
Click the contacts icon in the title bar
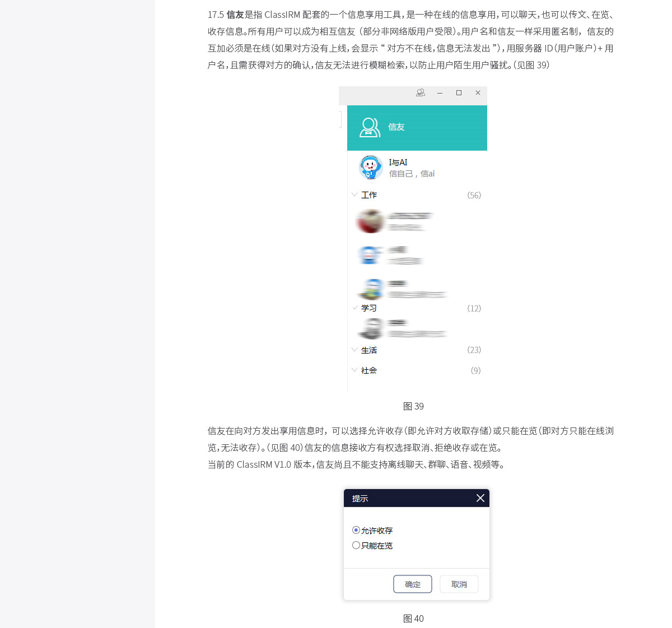pos(421,92)
